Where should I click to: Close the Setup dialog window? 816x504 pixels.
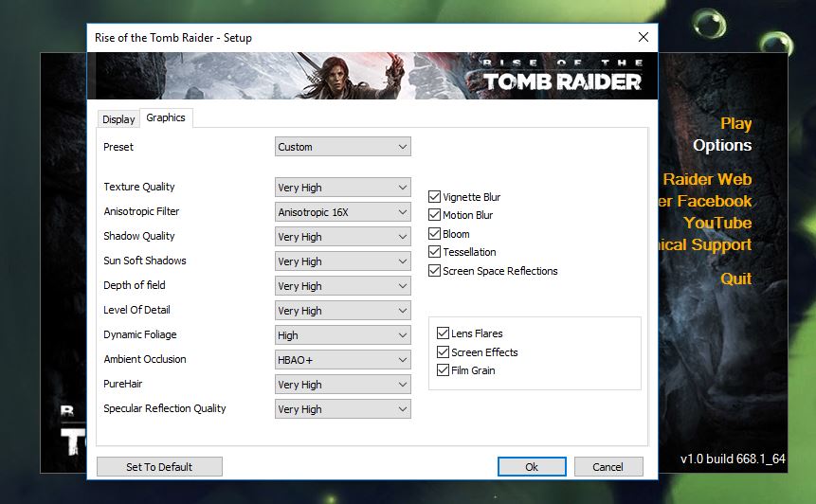(x=644, y=37)
